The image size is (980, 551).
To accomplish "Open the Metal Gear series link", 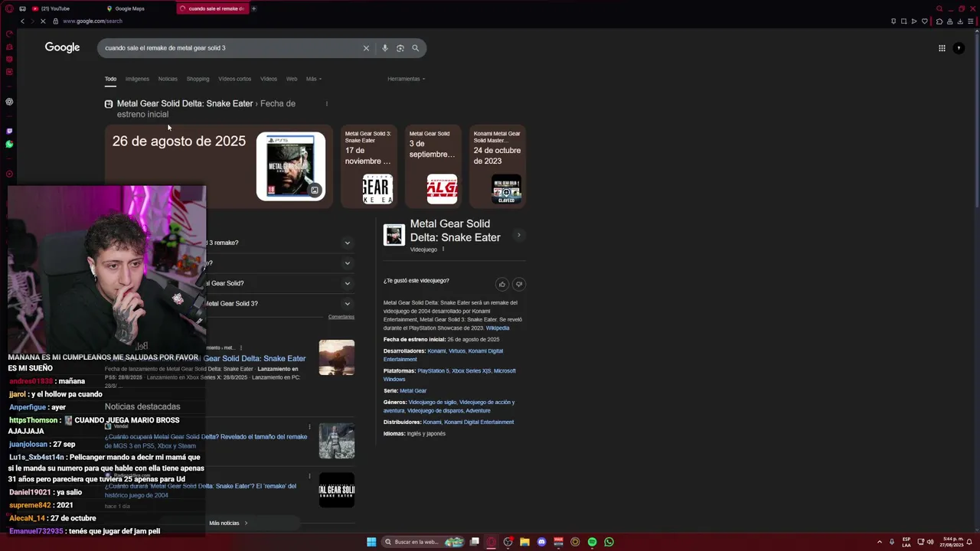I will tap(413, 390).
